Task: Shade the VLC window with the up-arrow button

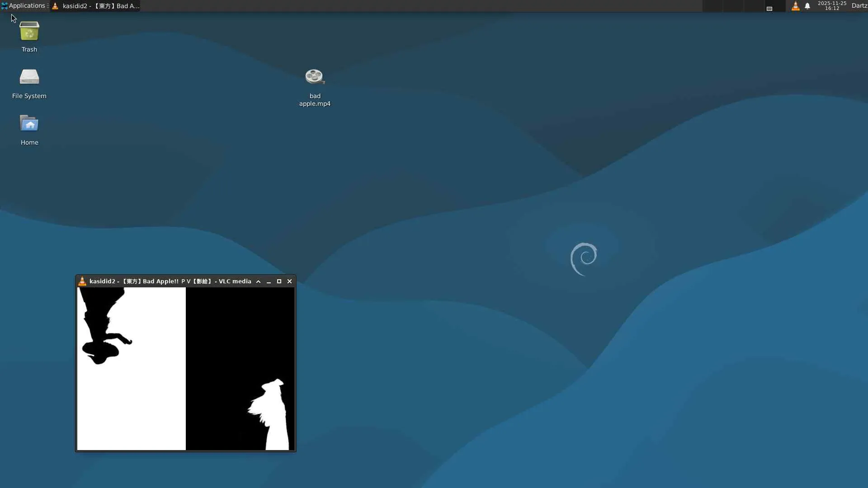Action: click(258, 282)
